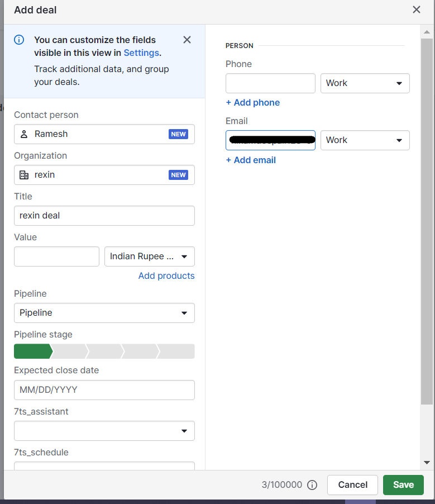Expand the 7ts_assistant dropdown
This screenshot has width=435, height=504.
(104, 431)
